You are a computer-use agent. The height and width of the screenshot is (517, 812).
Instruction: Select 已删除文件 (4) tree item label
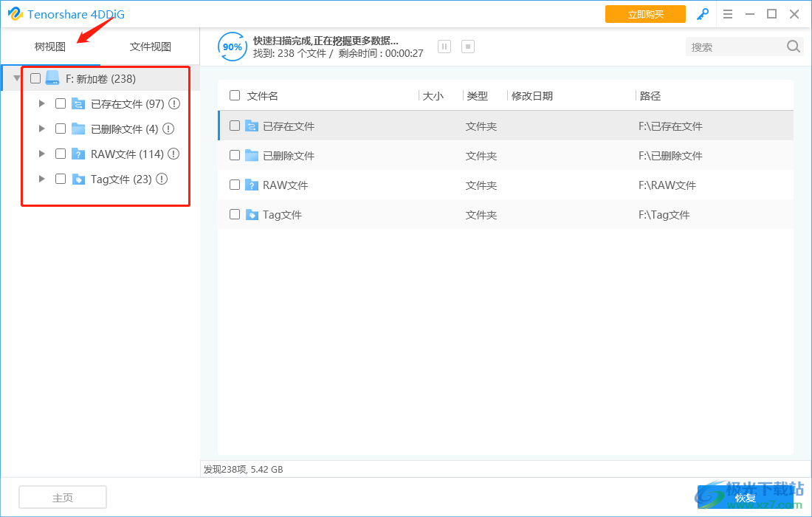pos(124,129)
